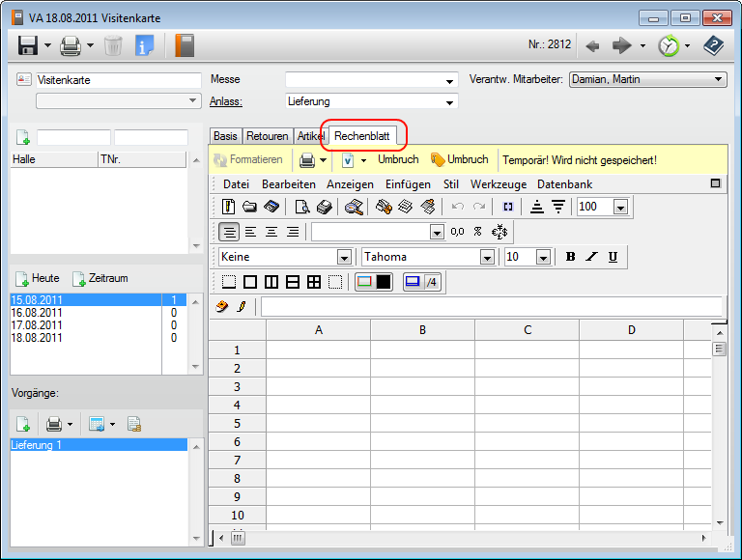This screenshot has width=742, height=560.
Task: Click the currency format icon
Action: 501,232
